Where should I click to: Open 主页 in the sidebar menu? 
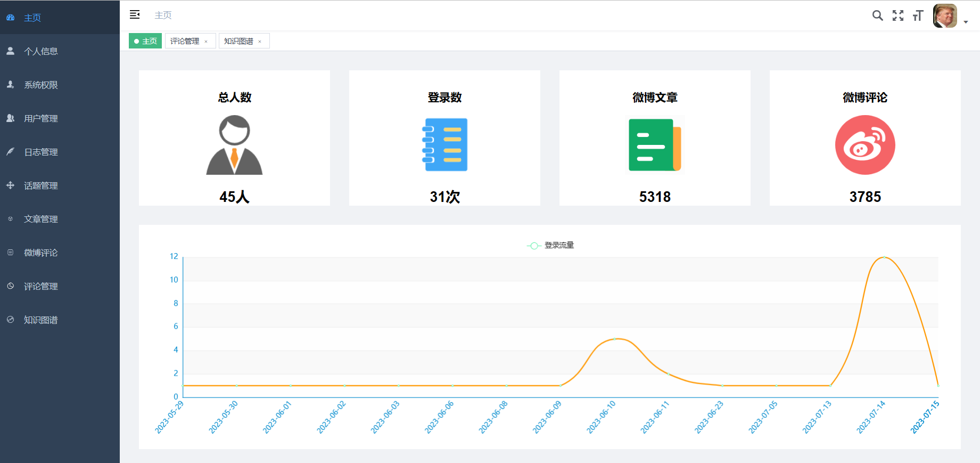coord(60,18)
